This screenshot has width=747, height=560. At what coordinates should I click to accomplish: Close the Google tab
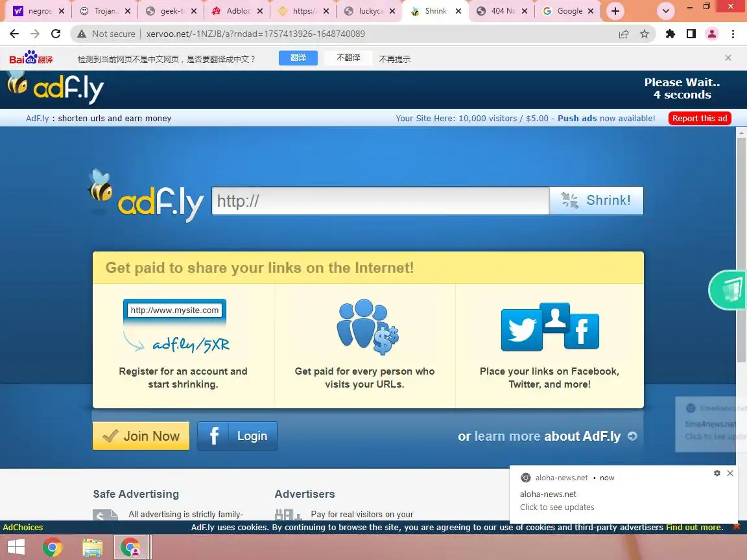(591, 11)
